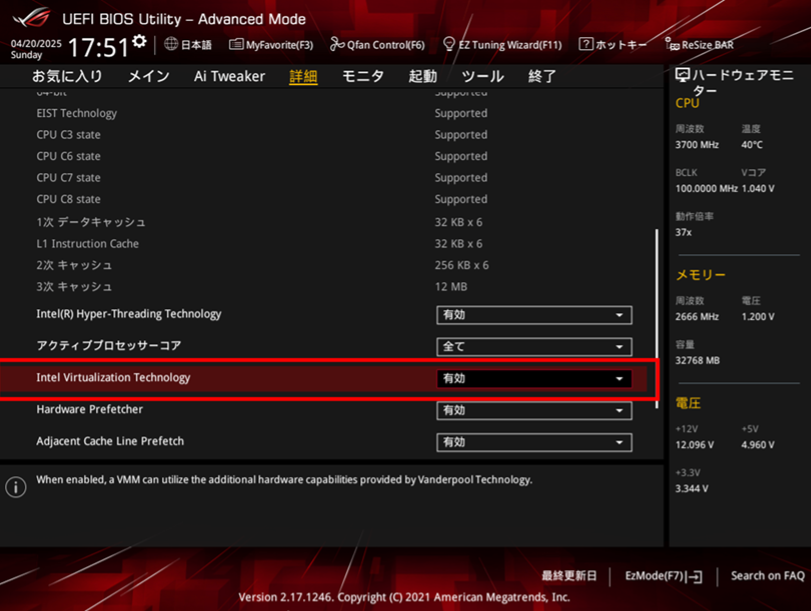Click the settings list scrollbar
This screenshot has width=811, height=611.
[x=657, y=319]
